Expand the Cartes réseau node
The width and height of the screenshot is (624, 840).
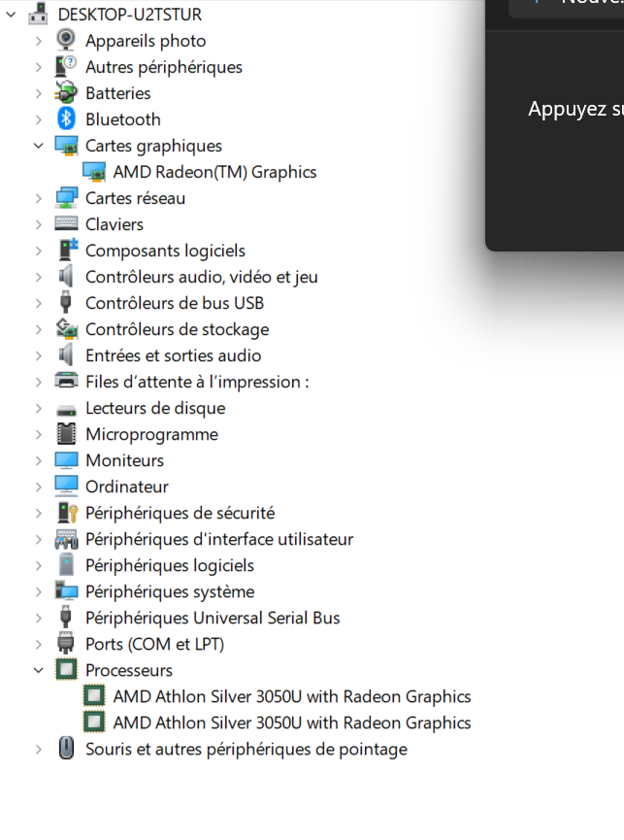(x=39, y=198)
